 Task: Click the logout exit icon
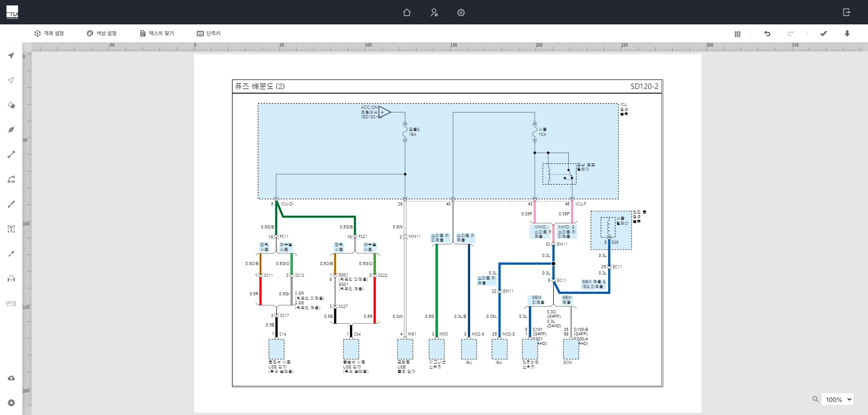point(847,12)
